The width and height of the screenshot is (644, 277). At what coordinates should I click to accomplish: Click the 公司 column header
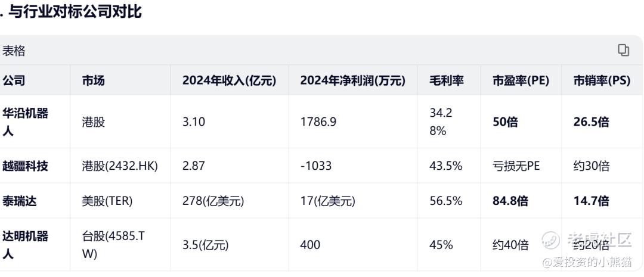point(14,81)
